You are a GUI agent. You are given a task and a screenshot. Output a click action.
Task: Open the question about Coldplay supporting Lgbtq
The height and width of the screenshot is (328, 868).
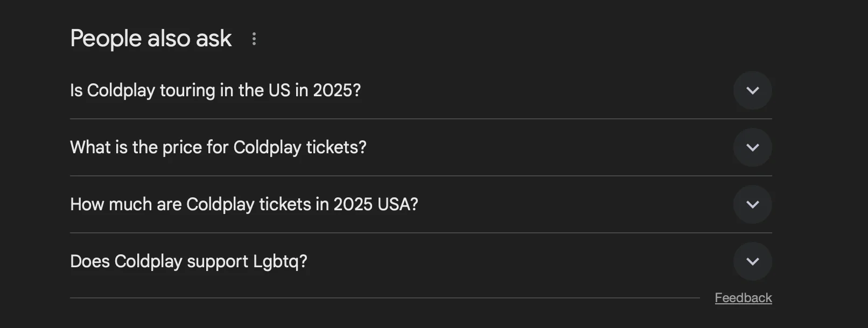pos(189,261)
